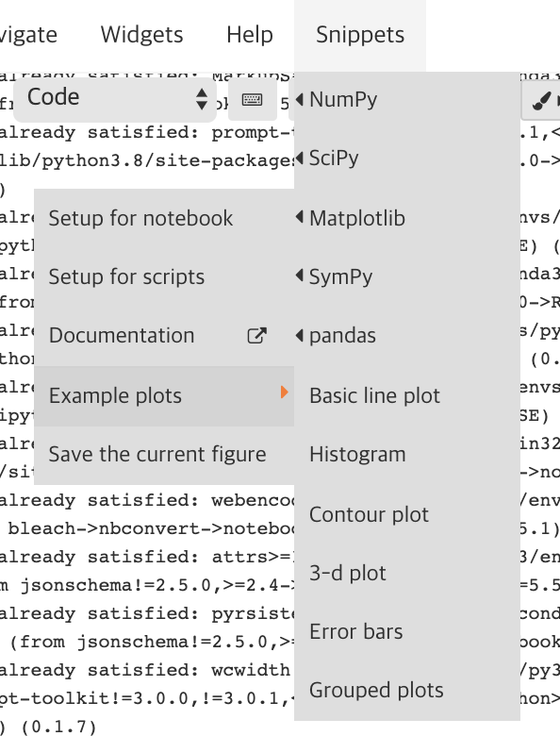Insert the Contour plot snippet
The image size is (560, 736).
click(407, 514)
